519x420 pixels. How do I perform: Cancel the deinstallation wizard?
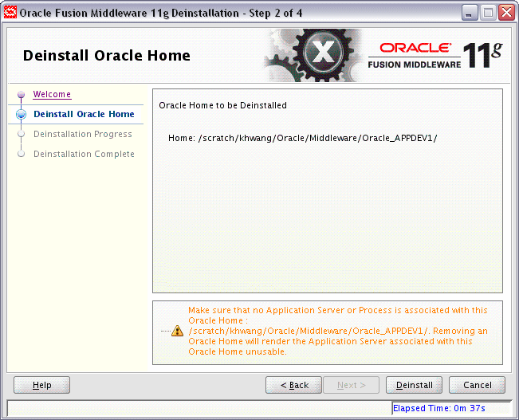tap(477, 385)
